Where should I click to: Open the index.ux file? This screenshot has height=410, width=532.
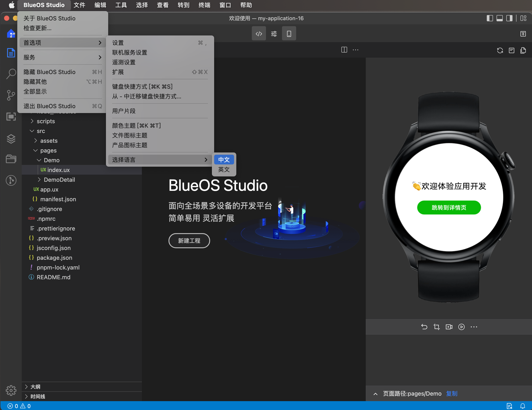82,170
